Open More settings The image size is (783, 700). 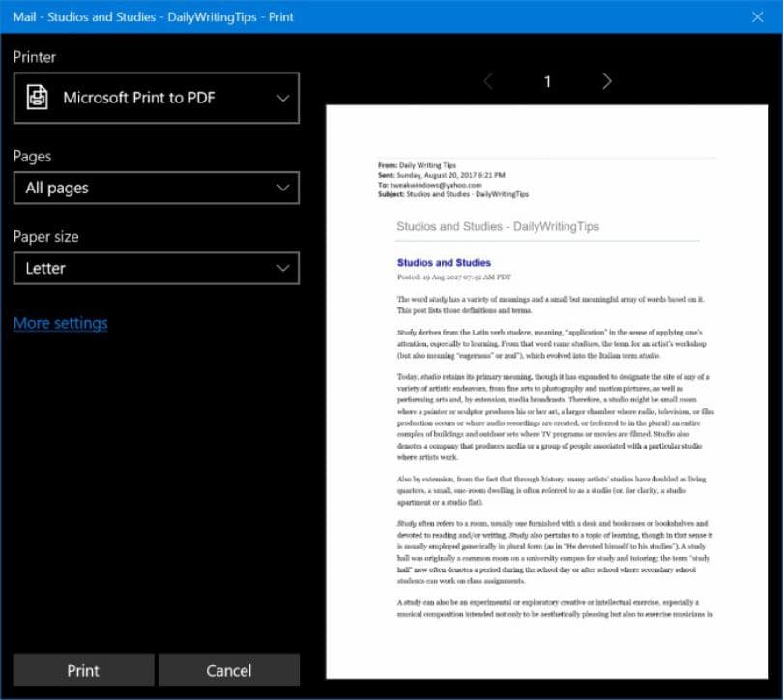click(60, 323)
